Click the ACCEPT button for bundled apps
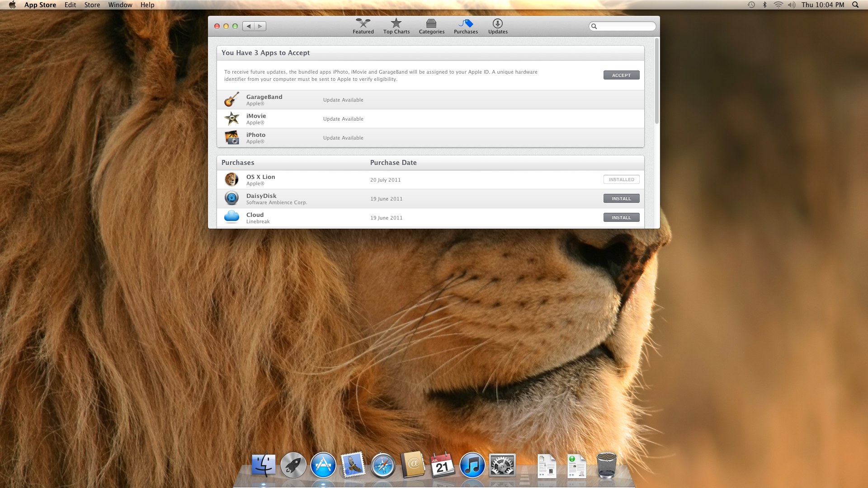The height and width of the screenshot is (488, 868). (x=621, y=75)
